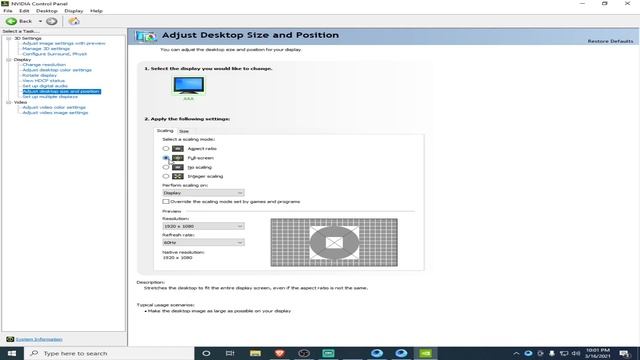Open Manage 3D settings
This screenshot has width=640, height=360.
(46, 49)
